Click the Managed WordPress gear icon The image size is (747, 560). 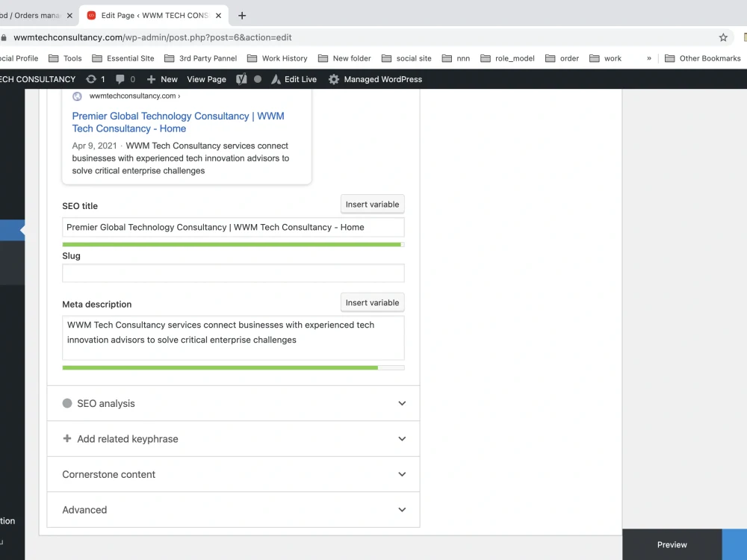click(334, 80)
